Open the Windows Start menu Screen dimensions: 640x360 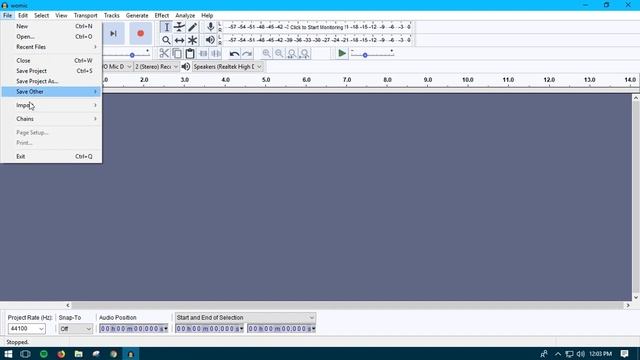pyautogui.click(x=8, y=354)
